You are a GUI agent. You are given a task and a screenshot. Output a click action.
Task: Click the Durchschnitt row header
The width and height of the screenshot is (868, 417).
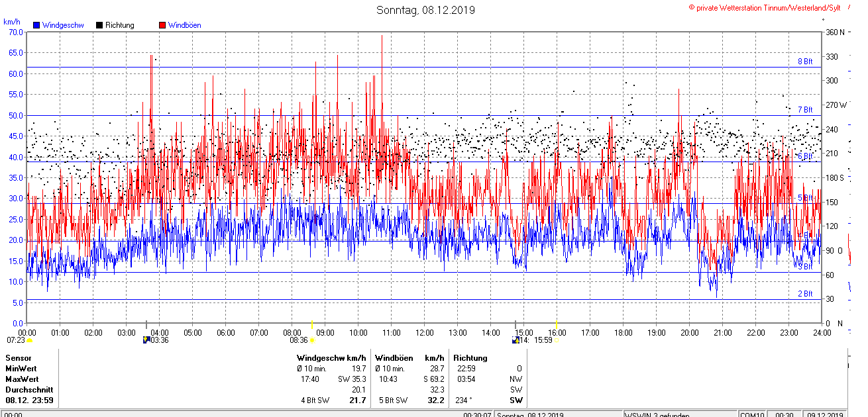[x=28, y=390]
